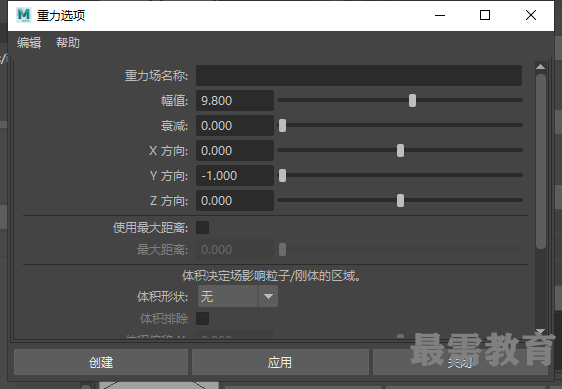This screenshot has height=389, width=562.
Task: Click the 体积决定场影响粒子/刚体的区域 text
Action: coord(271,276)
